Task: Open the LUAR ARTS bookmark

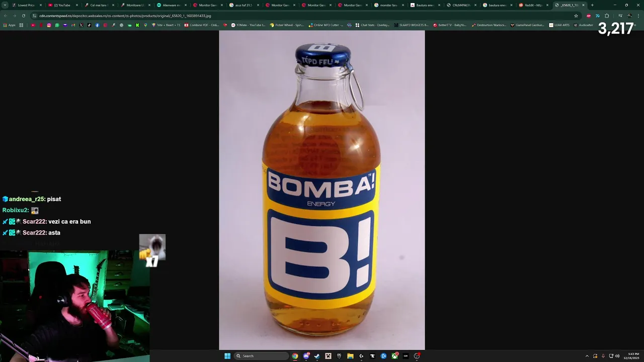Action: [559, 25]
